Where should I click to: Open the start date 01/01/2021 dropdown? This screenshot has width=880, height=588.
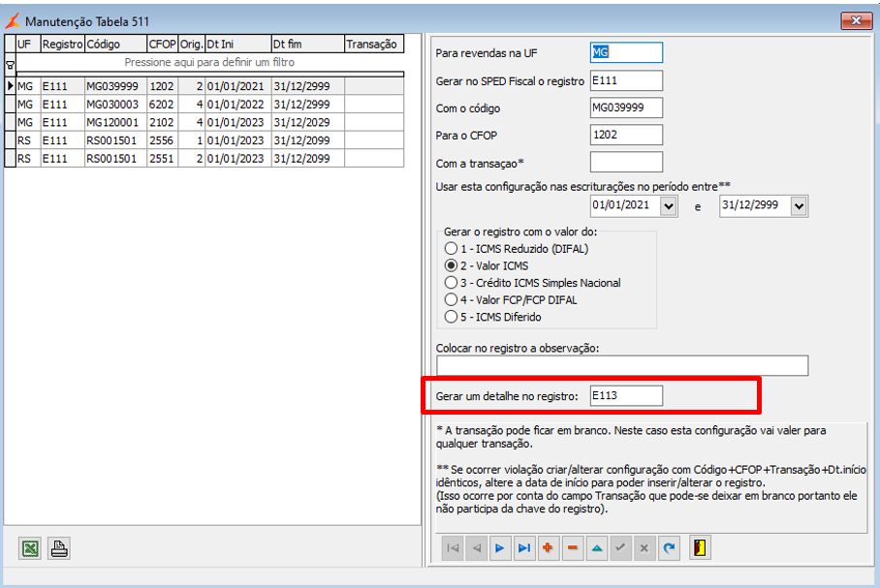click(668, 206)
